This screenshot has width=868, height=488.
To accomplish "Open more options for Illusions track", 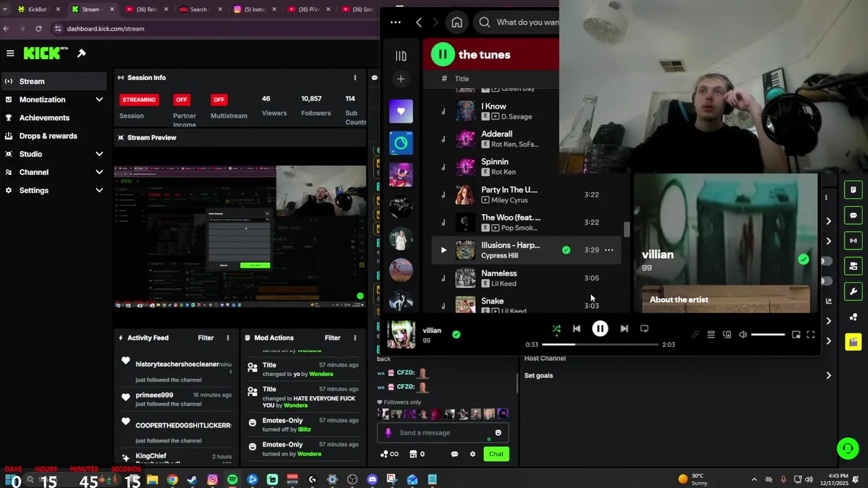I will click(x=609, y=250).
